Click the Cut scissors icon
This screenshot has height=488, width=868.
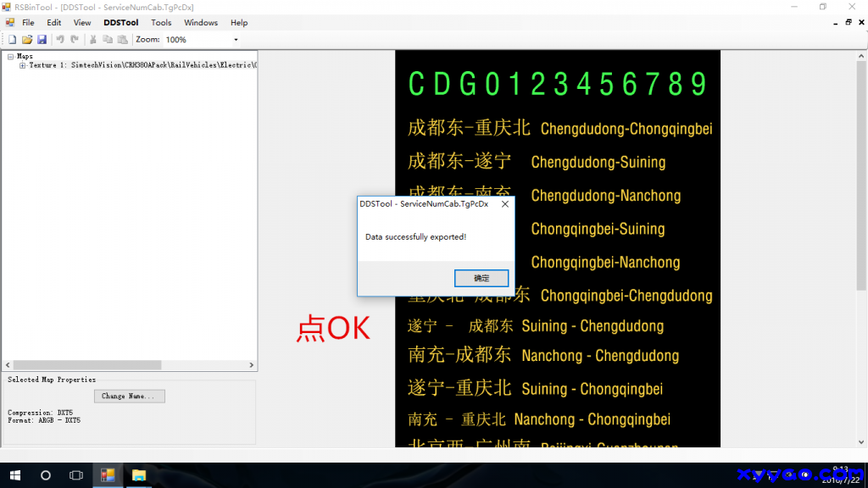pos(93,40)
